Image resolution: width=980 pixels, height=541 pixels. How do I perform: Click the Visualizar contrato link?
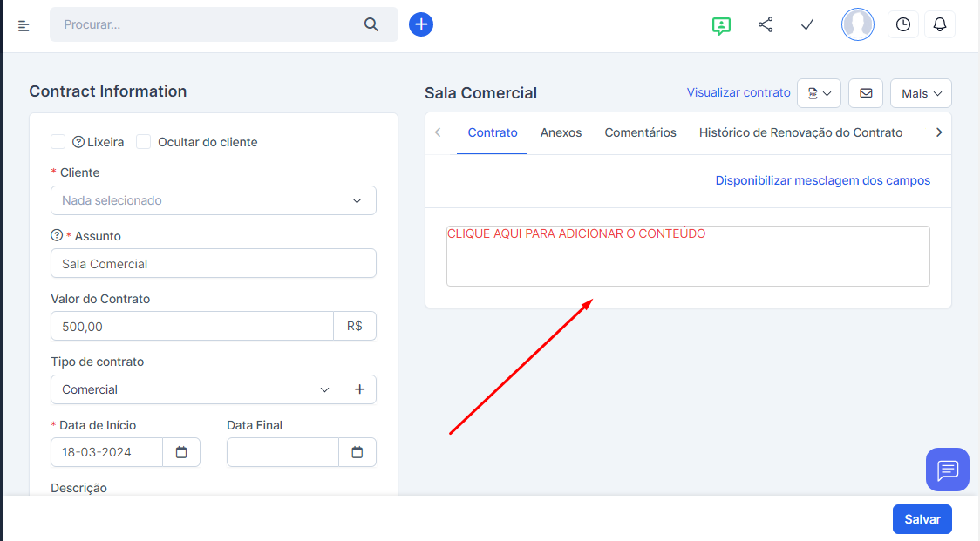click(738, 92)
